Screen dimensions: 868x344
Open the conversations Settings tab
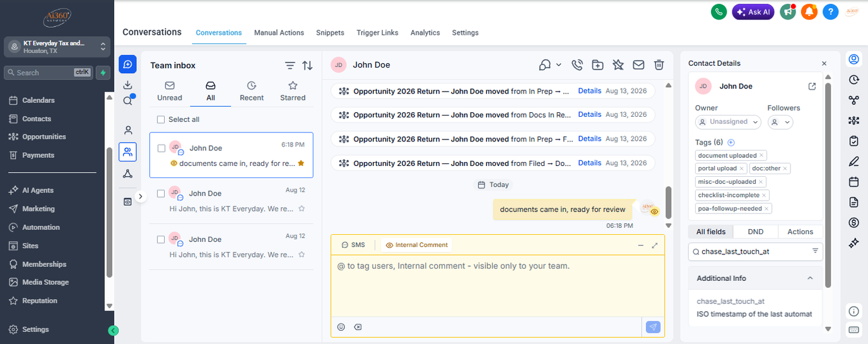(x=465, y=33)
